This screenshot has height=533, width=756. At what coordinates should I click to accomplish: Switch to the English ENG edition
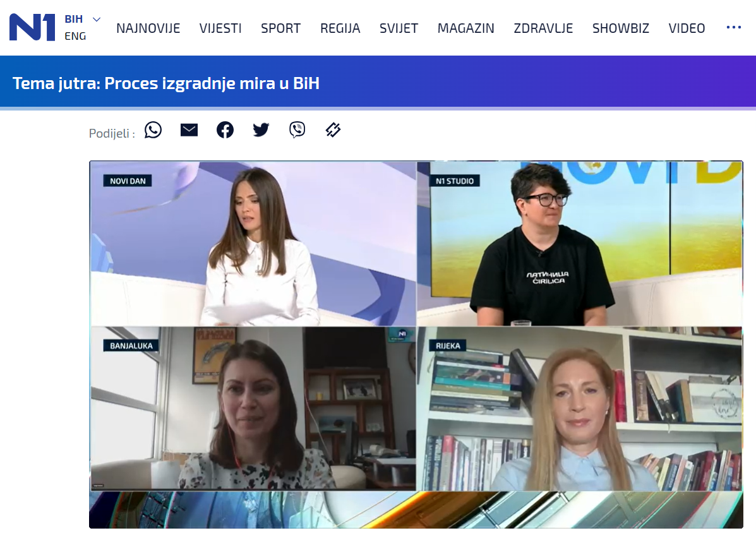tap(76, 36)
